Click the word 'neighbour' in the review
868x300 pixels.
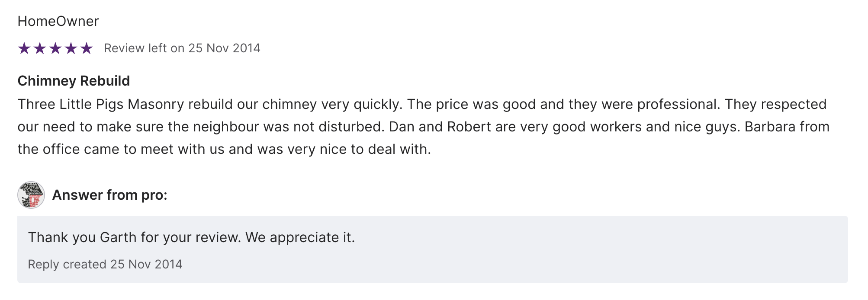[x=226, y=127]
